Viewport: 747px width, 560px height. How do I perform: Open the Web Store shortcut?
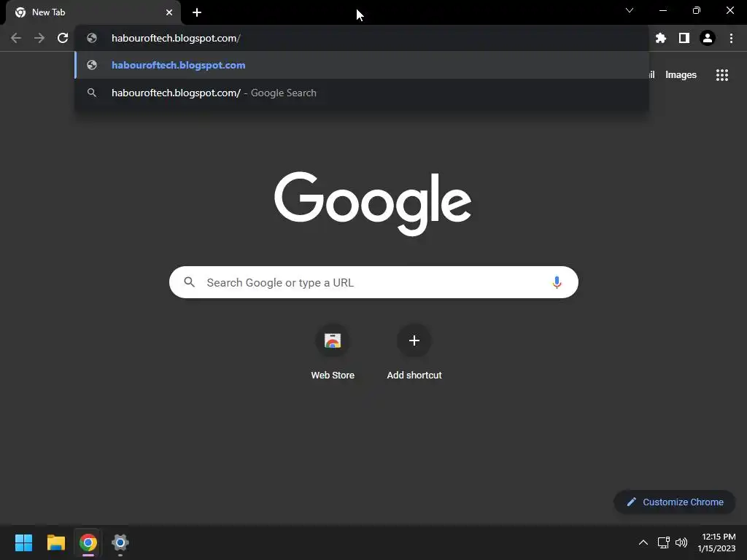333,353
